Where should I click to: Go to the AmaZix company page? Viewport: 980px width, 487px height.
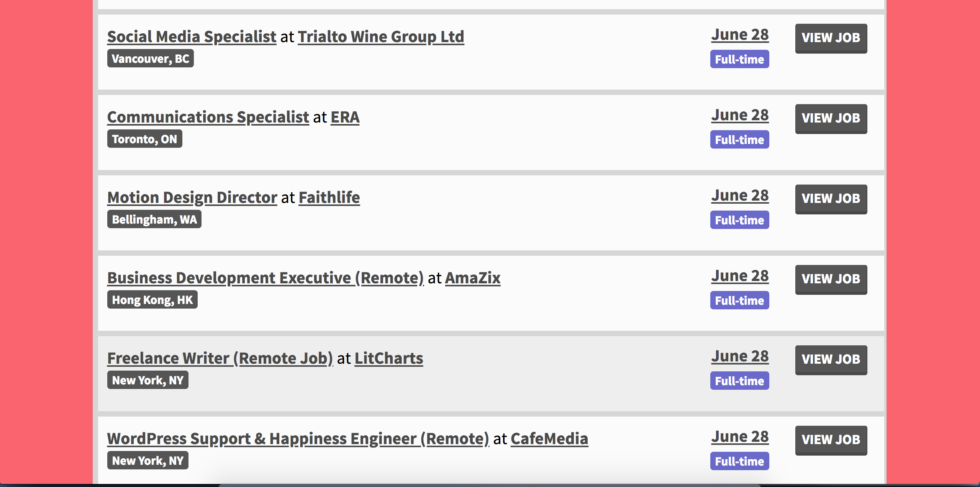click(x=472, y=278)
